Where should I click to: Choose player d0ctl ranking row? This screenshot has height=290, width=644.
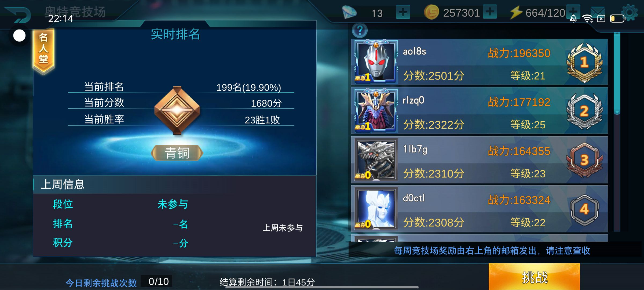(479, 209)
